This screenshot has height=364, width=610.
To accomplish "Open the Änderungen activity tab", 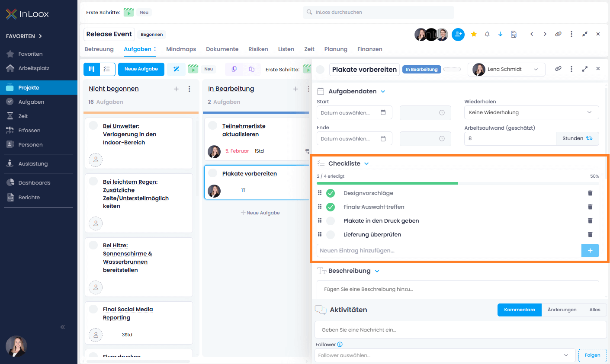I will tap(562, 310).
